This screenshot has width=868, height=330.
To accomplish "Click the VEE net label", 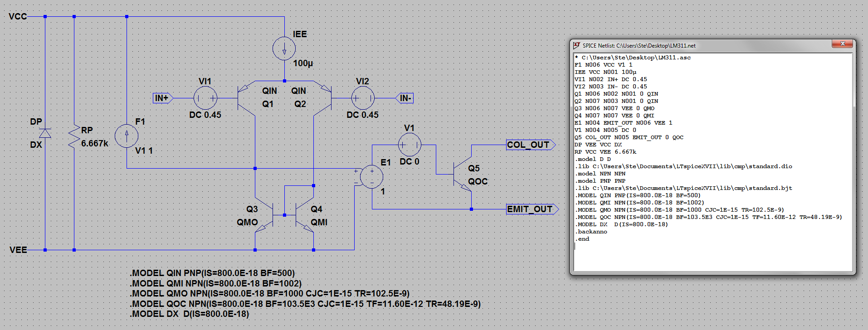I will pyautogui.click(x=19, y=250).
